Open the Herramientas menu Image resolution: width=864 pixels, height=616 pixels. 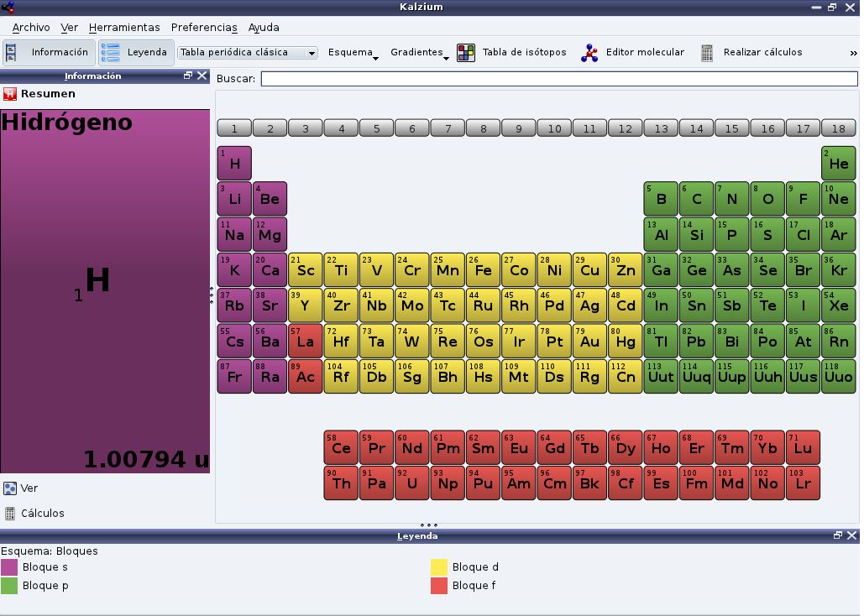point(124,27)
